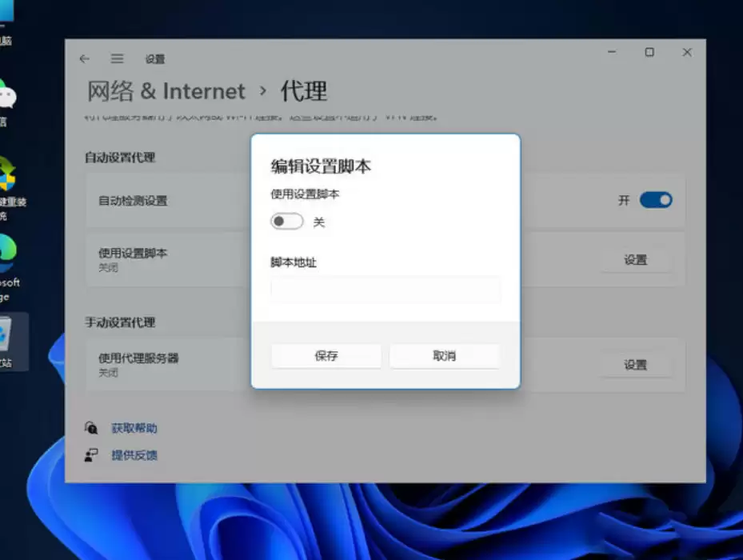This screenshot has width=743, height=560.
Task: Open the Settings navigation hamburger menu
Action: 116,58
